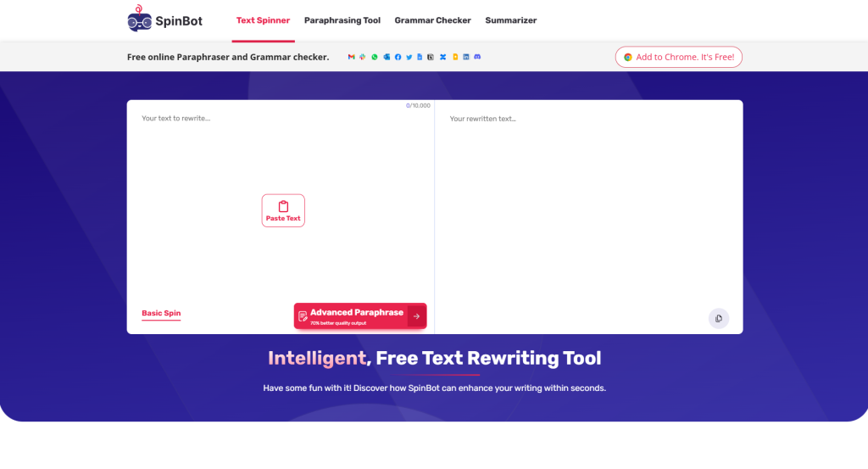Go to the Grammar Checker page
Image resolution: width=868 pixels, height=469 pixels.
[x=432, y=20]
